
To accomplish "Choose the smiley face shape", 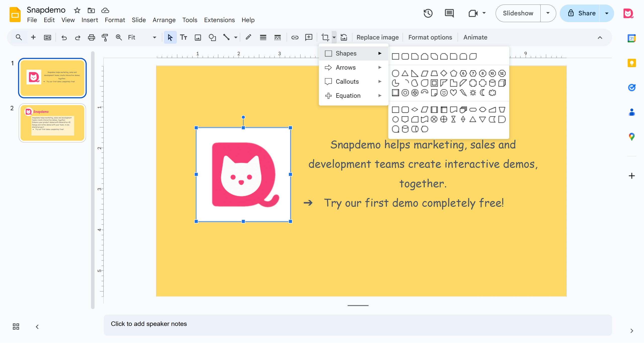I will 444,93.
